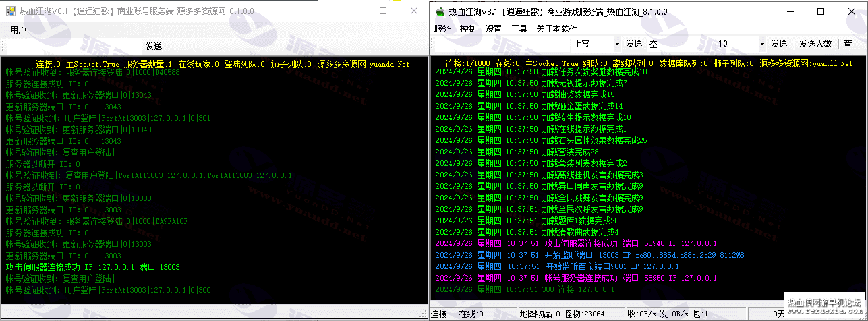
Task: Click log line 攻击伺服器连接成功 IP 127.0.0.1 端口 13003
Action: [x=93, y=267]
